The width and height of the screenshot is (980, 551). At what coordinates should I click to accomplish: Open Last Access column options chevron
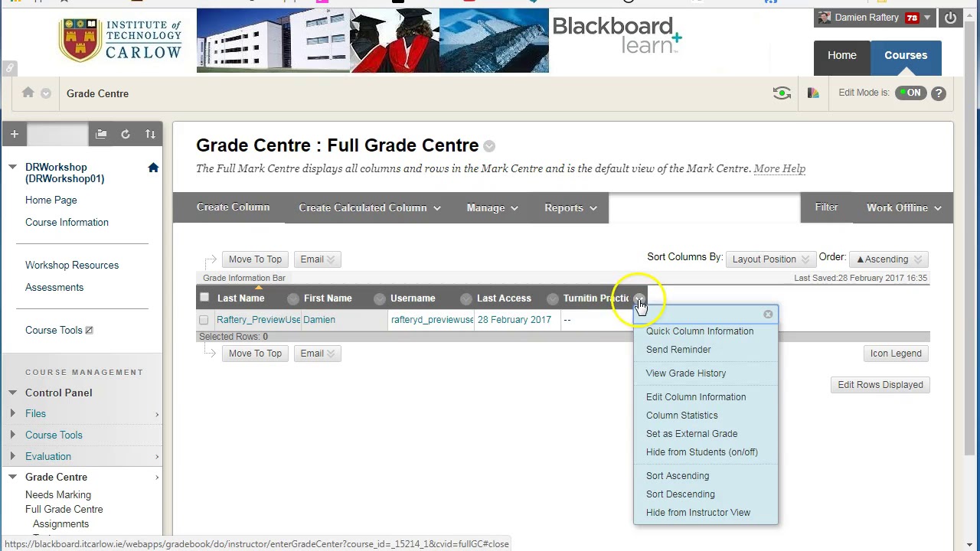coord(552,298)
